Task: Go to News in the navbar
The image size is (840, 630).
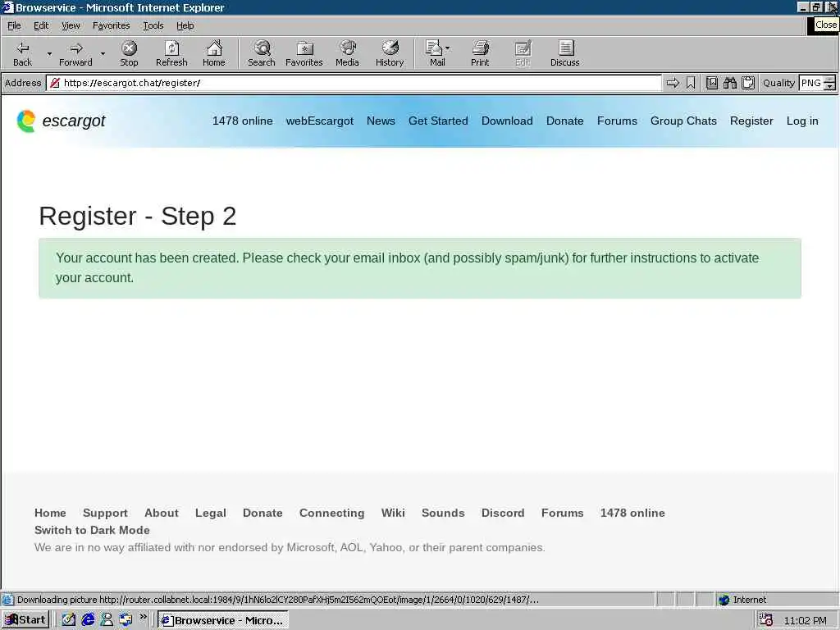Action: (x=381, y=121)
